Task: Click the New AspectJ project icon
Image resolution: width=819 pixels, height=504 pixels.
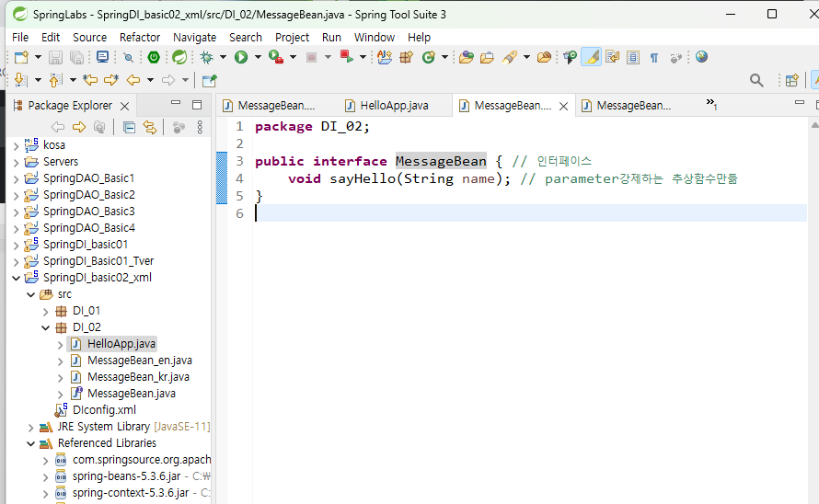Action: (385, 57)
